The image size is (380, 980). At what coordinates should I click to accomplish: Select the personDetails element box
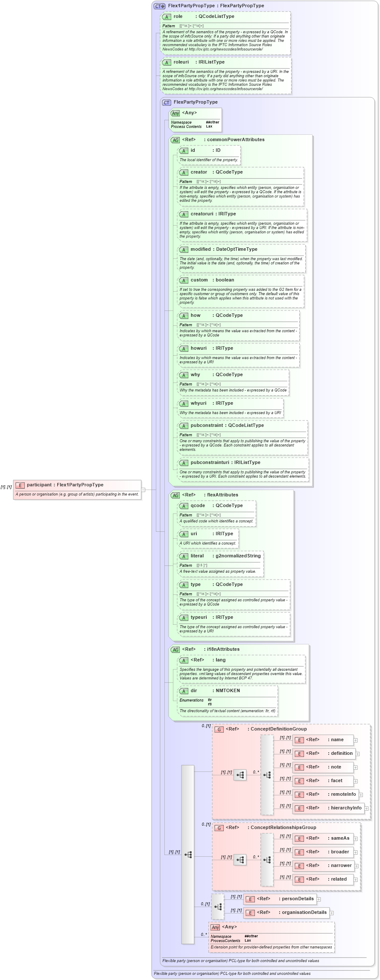click(x=280, y=899)
